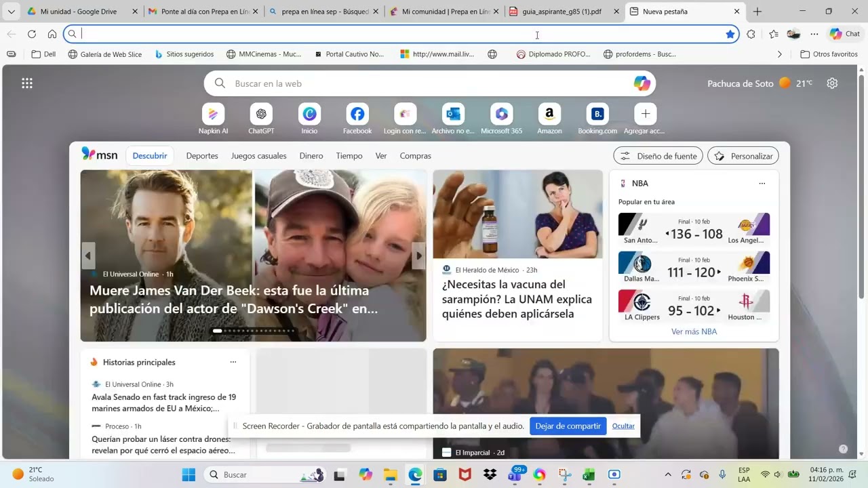
Task: Open taskbar clock and date panel
Action: point(826,474)
